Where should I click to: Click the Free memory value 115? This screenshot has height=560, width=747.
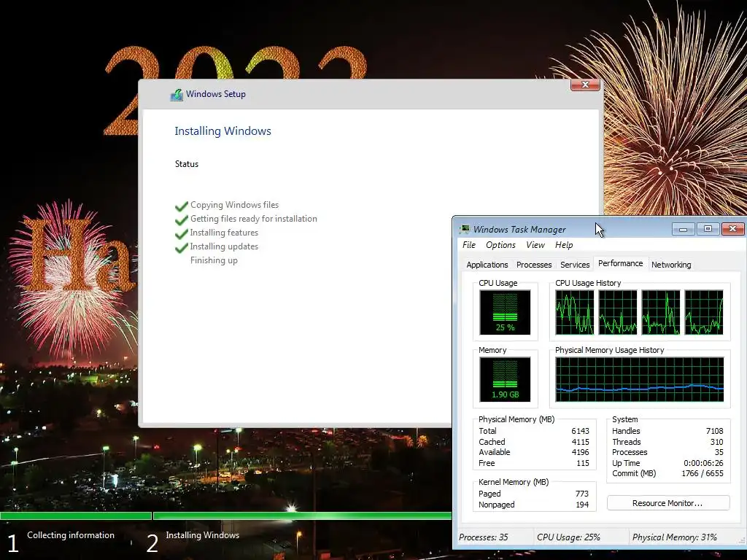point(583,463)
